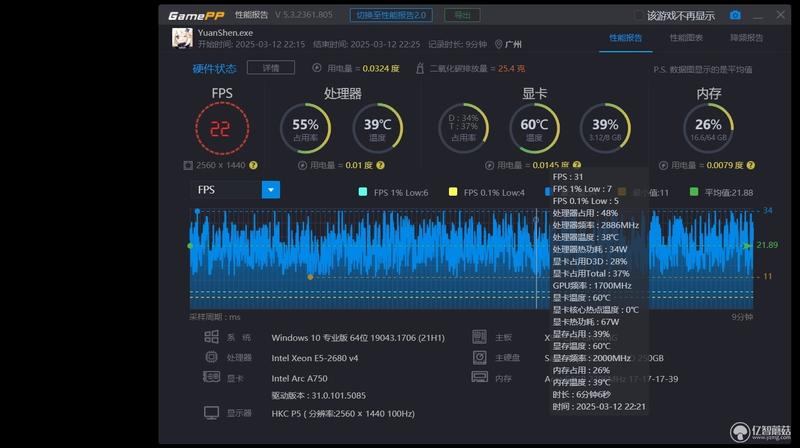Viewport: 800px width, 448px height.
Task: Click the 平均值:21.88 legend label
Action: 729,192
